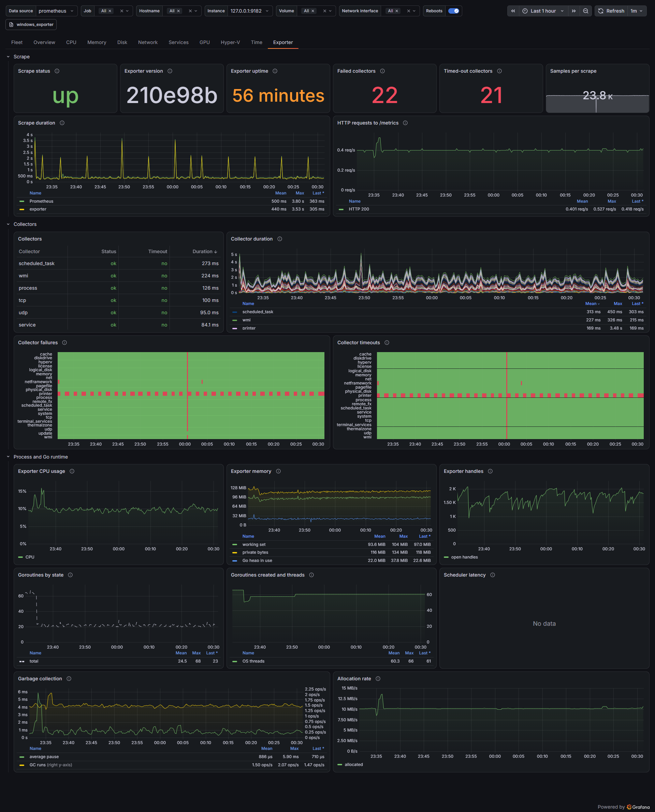Select the scheduled_task row in Collectors table
655x812 pixels.
click(118, 263)
